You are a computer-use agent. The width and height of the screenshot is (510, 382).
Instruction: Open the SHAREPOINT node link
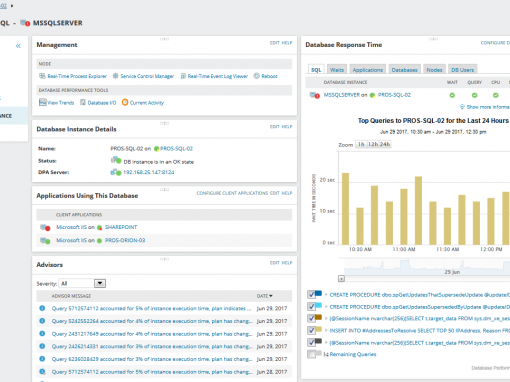coord(121,227)
